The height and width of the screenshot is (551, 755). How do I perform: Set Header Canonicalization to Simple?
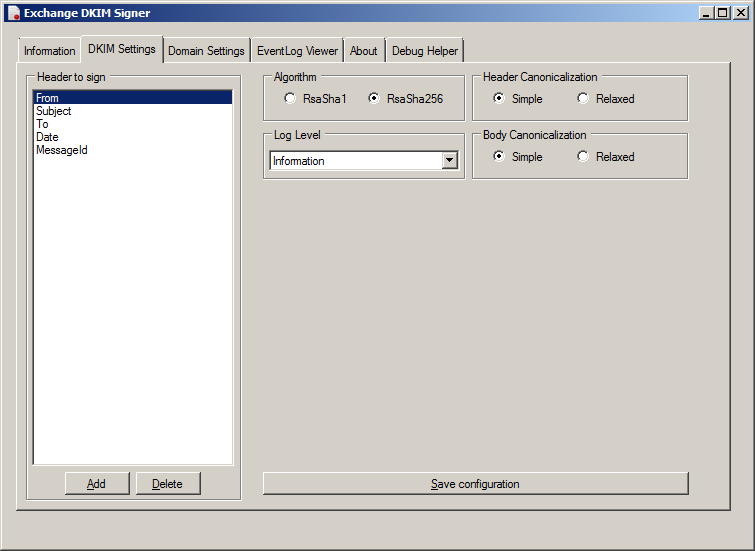(518, 99)
